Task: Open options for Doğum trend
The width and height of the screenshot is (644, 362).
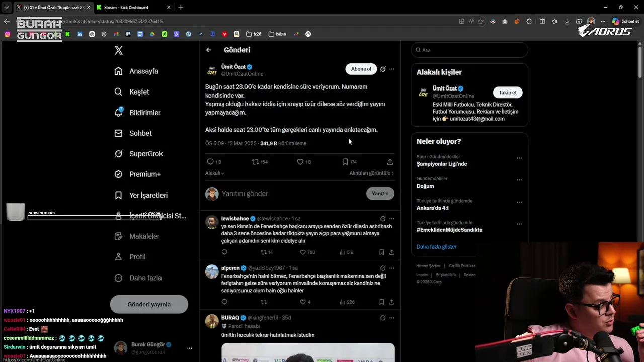Action: (x=519, y=180)
